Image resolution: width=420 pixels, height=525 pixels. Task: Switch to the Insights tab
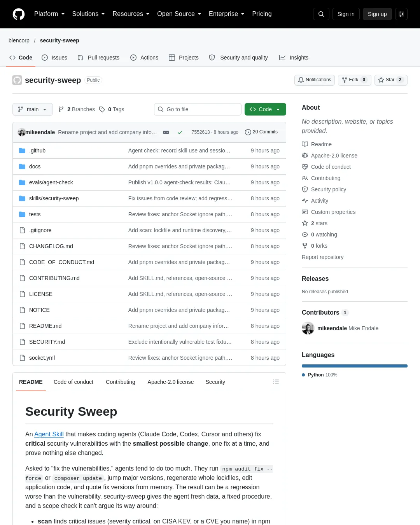click(294, 58)
